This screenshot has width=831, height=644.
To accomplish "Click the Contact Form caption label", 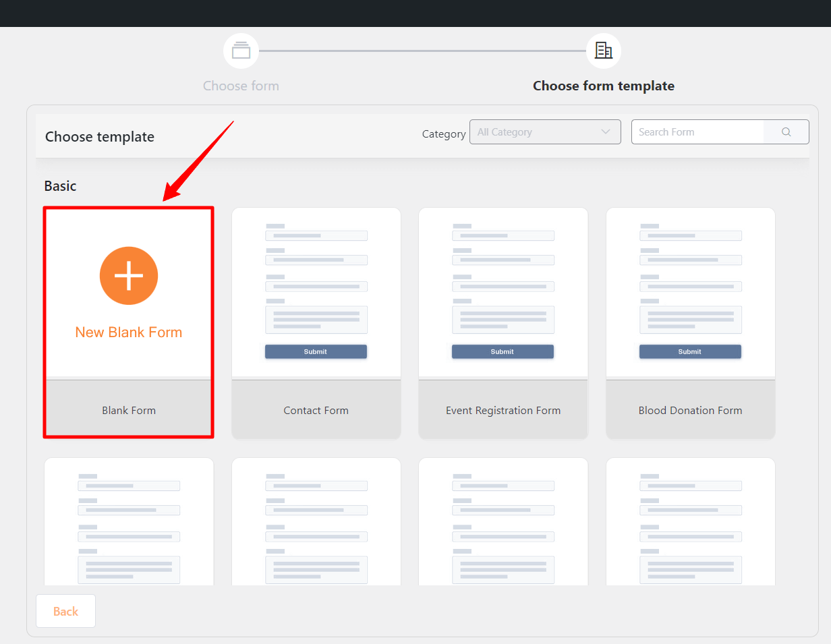I will tap(316, 410).
